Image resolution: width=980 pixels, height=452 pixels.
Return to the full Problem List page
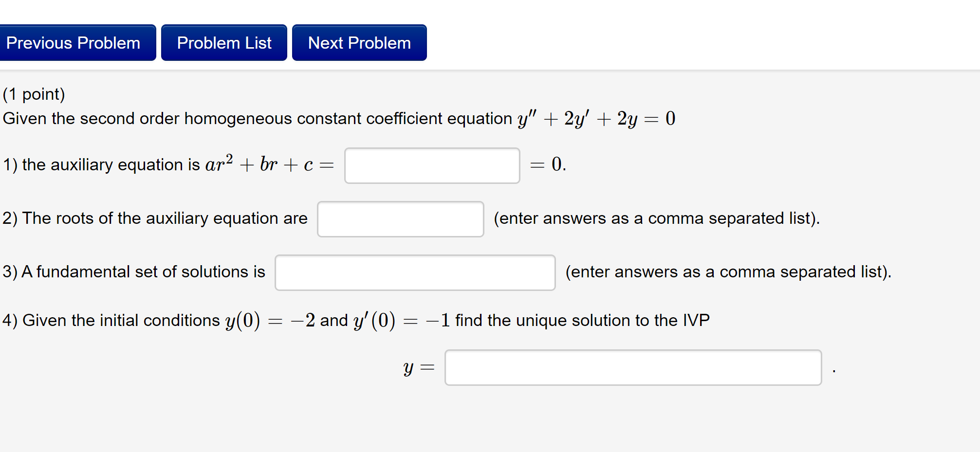[x=224, y=43]
